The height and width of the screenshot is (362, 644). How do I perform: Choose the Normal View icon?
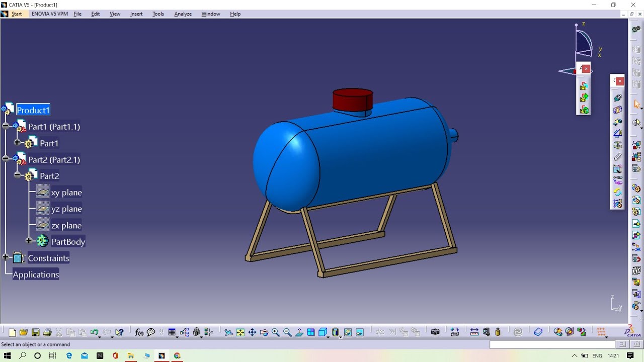(299, 332)
